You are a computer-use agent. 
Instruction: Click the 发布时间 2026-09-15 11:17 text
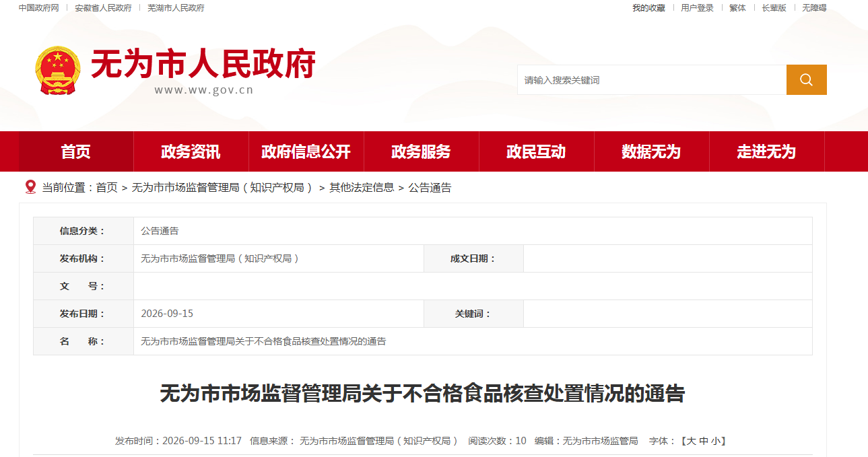(178, 441)
